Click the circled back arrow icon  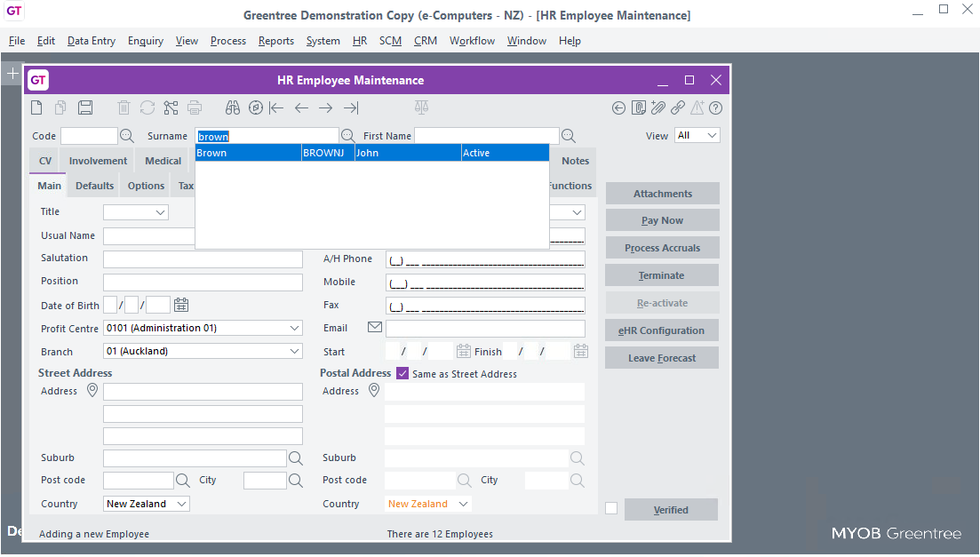tap(618, 108)
